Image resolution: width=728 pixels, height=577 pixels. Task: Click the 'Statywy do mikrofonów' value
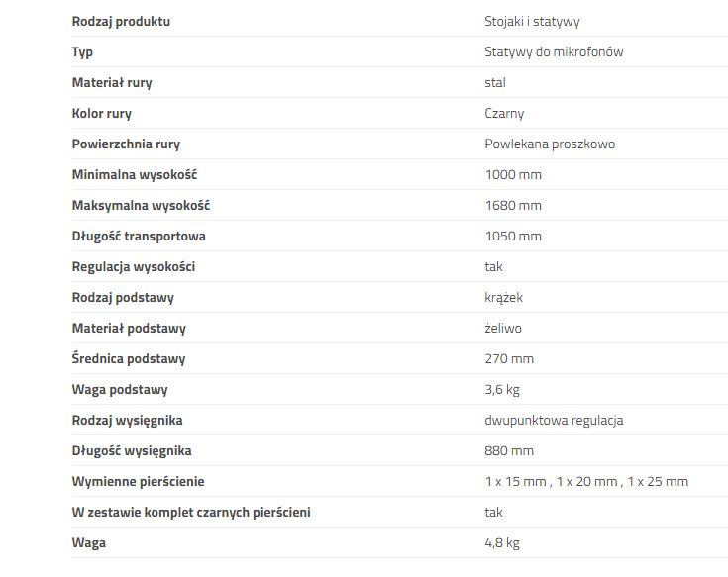point(554,51)
